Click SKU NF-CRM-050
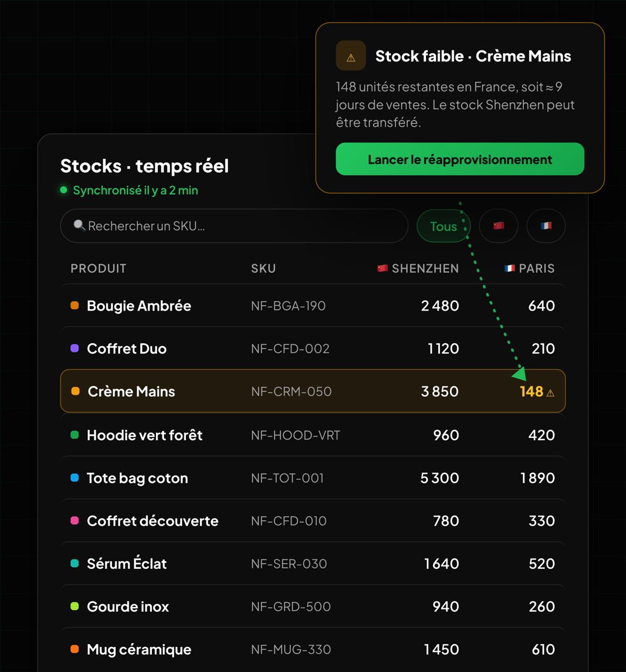Viewport: 626px width, 672px height. (291, 391)
